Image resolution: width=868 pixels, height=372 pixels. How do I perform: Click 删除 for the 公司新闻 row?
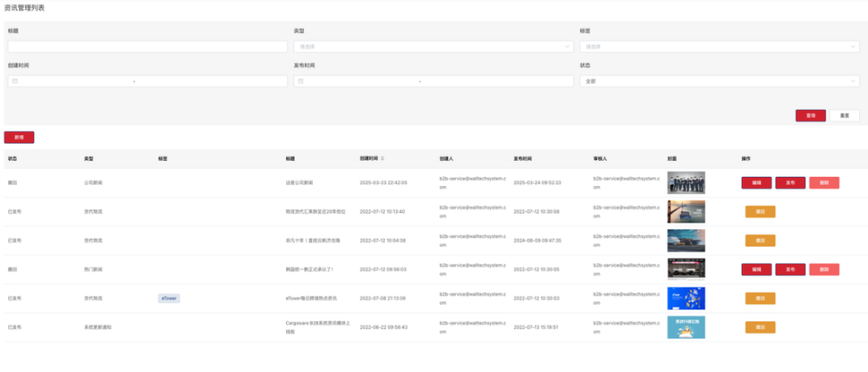(x=824, y=182)
